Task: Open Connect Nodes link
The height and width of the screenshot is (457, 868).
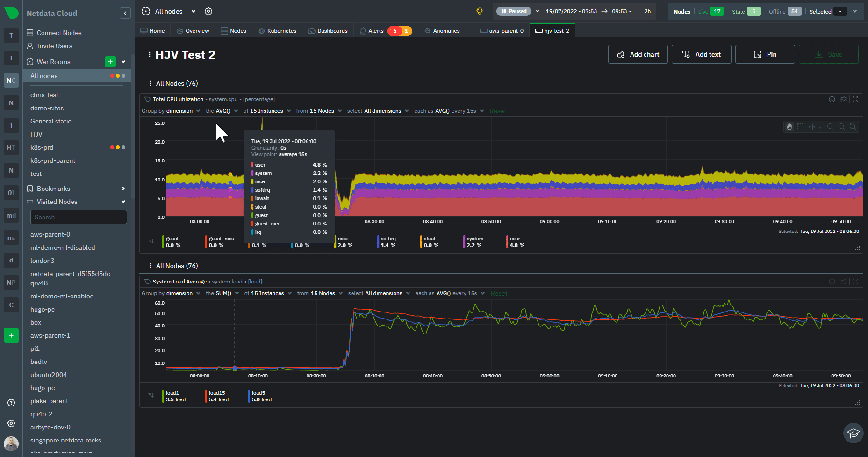Action: (x=59, y=33)
